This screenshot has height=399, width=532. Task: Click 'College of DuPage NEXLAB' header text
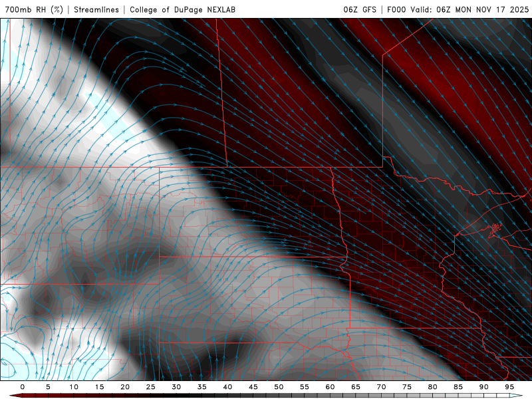[182, 9]
